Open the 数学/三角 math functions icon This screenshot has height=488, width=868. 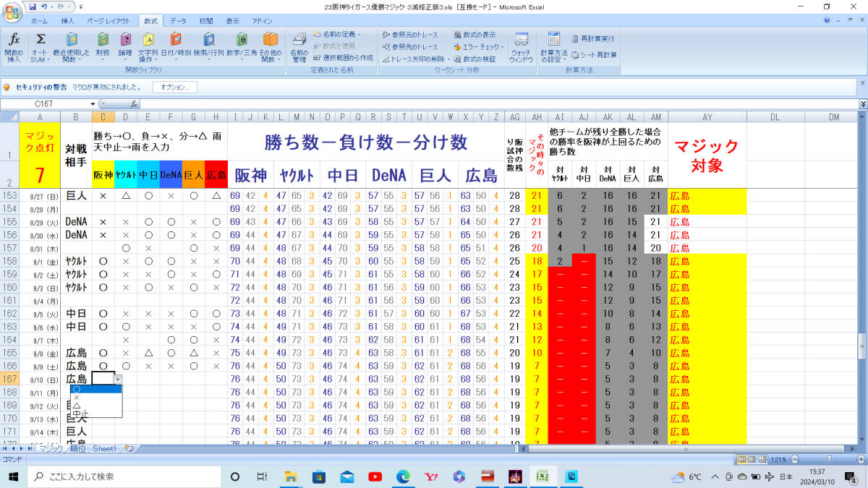point(242,48)
